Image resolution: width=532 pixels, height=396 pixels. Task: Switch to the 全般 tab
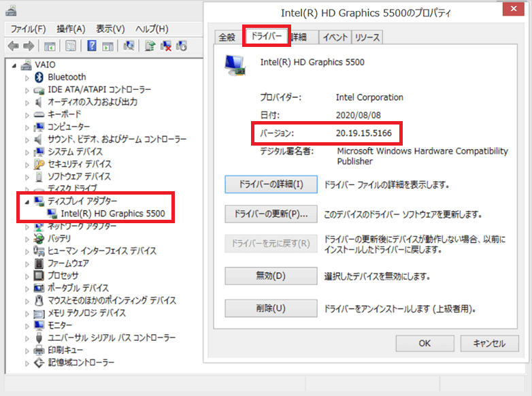pos(227,37)
